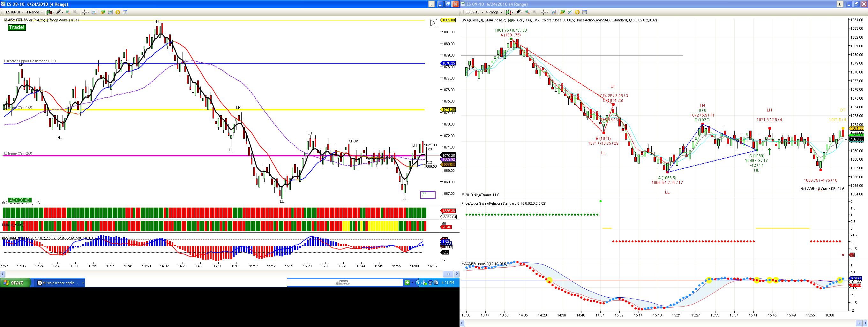This screenshot has width=868, height=327.
Task: Open the chart style candlestick icon in right chart
Action: click(509, 12)
